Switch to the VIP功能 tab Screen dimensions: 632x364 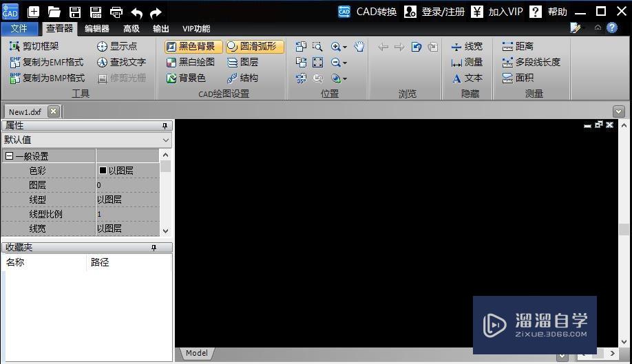tap(196, 29)
